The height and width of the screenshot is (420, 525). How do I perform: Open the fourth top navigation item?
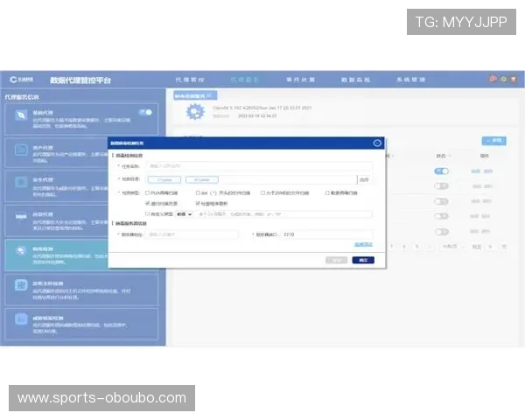tap(355, 80)
